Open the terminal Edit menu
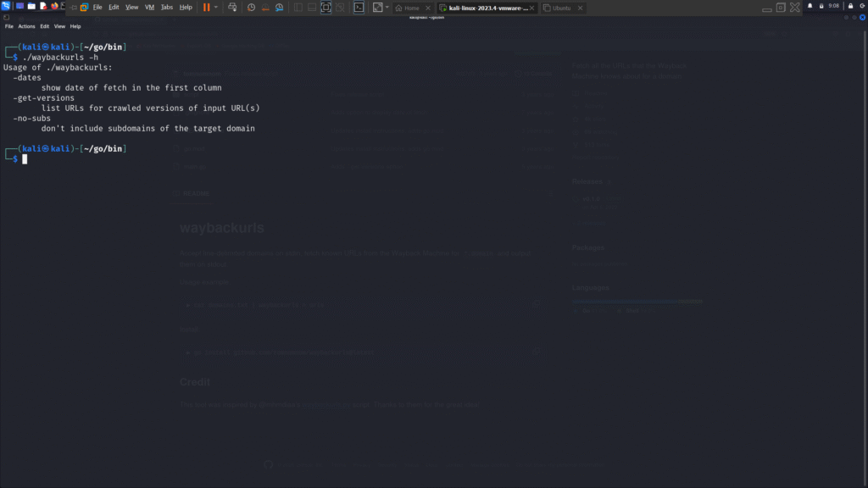868x488 pixels. pyautogui.click(x=44, y=26)
